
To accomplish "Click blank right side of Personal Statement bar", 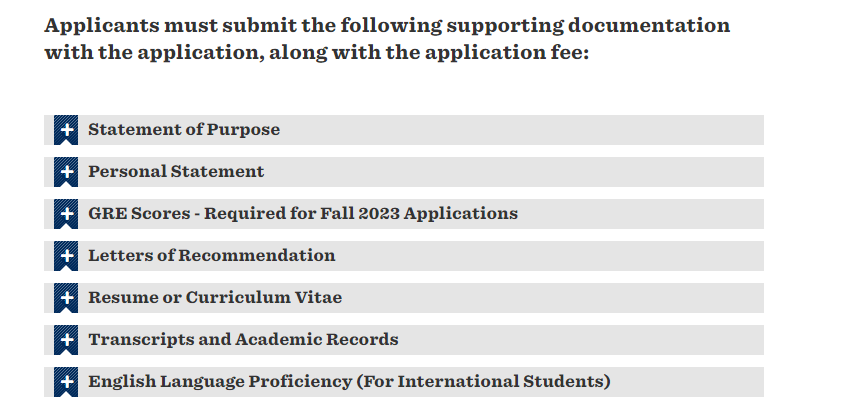I will click(x=513, y=172).
